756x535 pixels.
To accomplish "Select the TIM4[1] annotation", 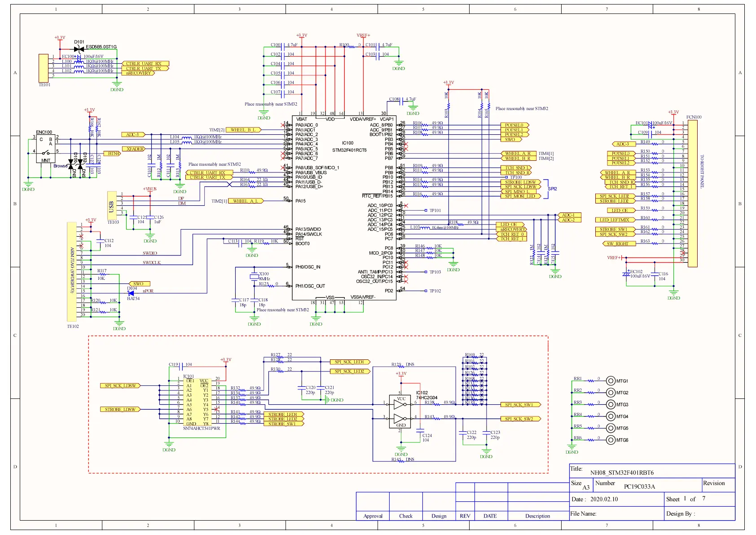I will tap(546, 153).
